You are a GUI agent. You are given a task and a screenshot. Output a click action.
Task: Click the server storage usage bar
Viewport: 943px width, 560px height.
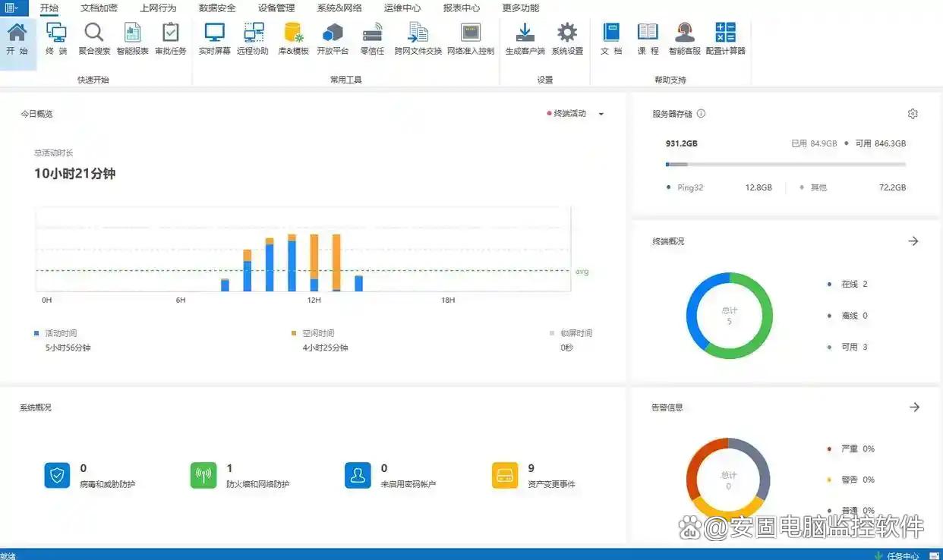click(x=785, y=164)
